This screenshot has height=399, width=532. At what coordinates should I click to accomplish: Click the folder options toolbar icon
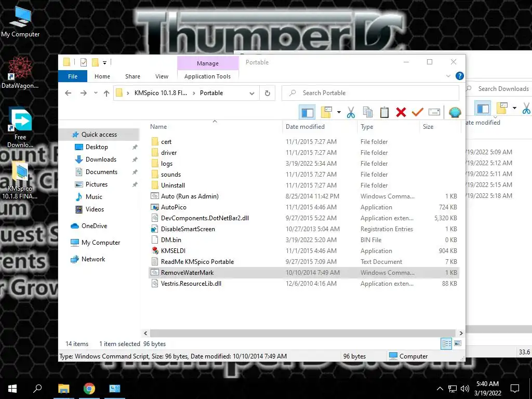click(326, 112)
